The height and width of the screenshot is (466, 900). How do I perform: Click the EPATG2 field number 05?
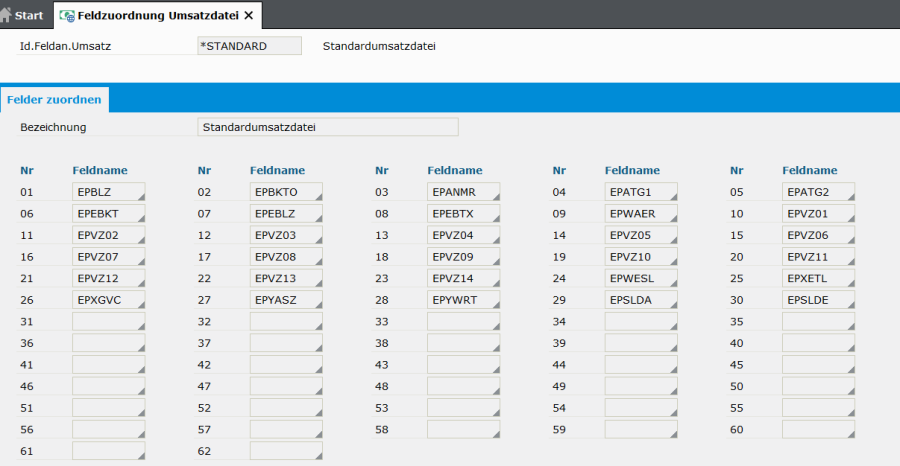tap(818, 191)
